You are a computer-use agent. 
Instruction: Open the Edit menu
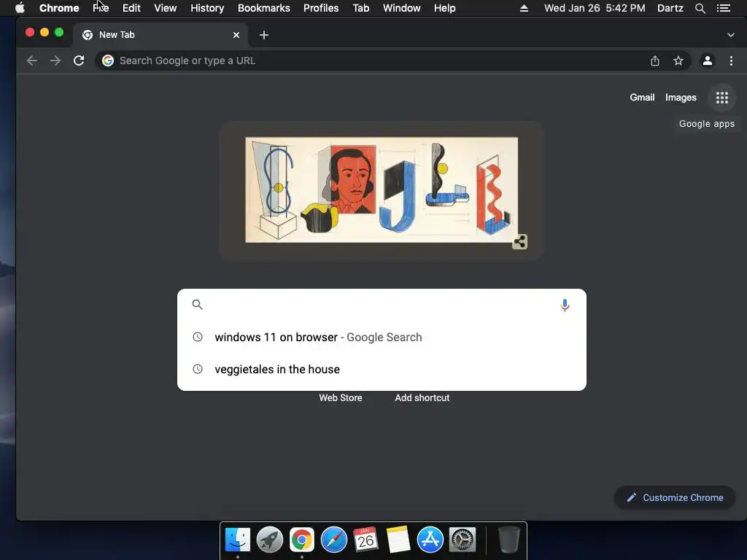pos(131,8)
